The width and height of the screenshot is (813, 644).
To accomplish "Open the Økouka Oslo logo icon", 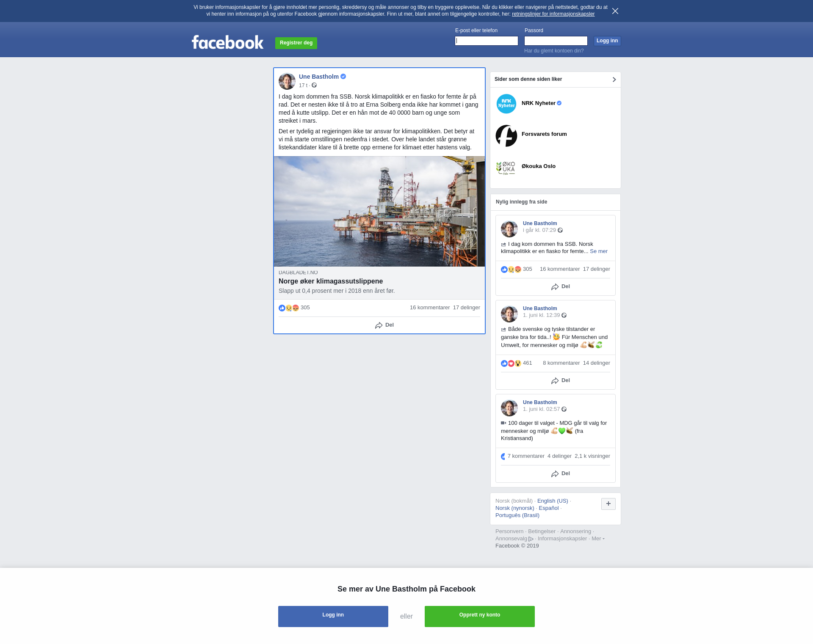I will tap(506, 168).
